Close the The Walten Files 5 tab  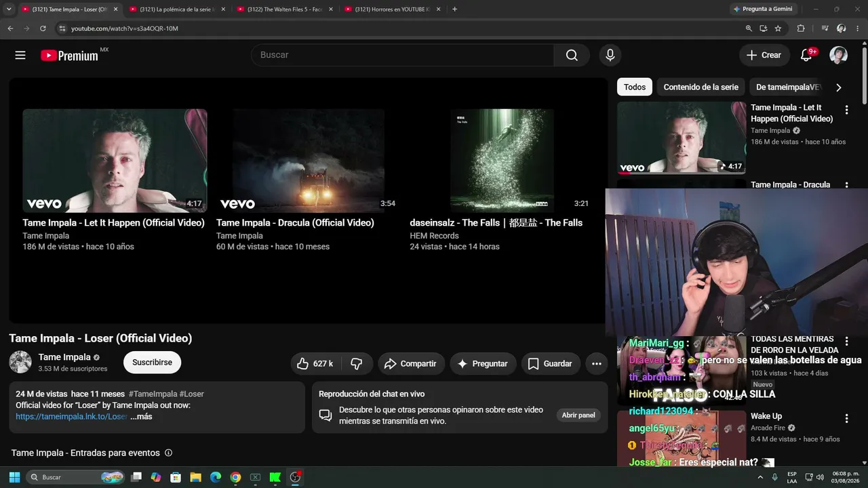[x=331, y=9]
